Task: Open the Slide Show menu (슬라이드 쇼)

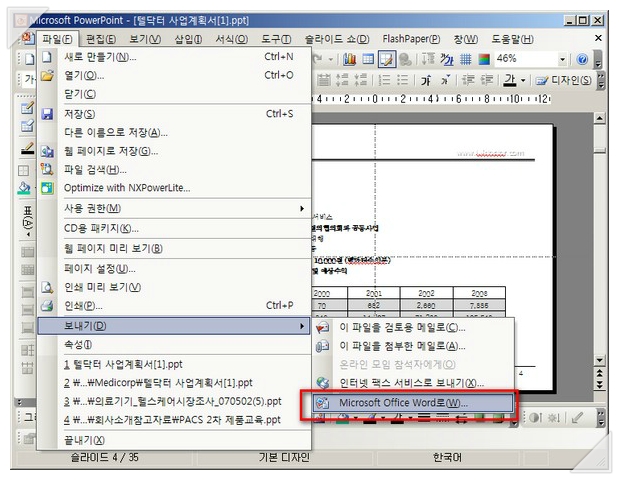Action: 337,39
